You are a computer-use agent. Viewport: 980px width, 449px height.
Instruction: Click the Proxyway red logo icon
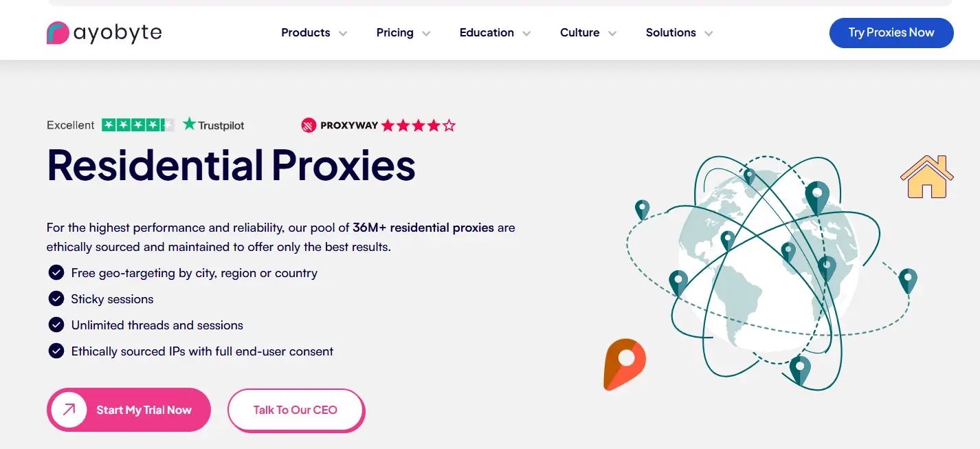(309, 125)
